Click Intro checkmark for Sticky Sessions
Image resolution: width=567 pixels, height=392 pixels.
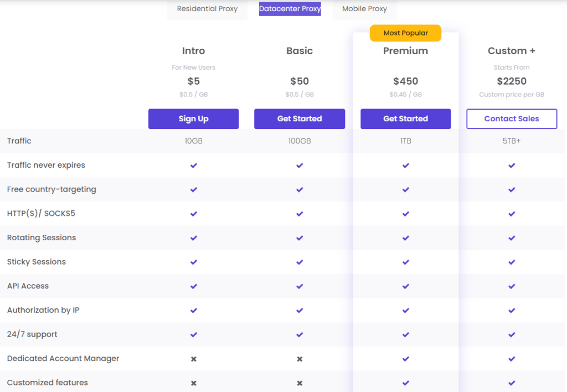(194, 262)
